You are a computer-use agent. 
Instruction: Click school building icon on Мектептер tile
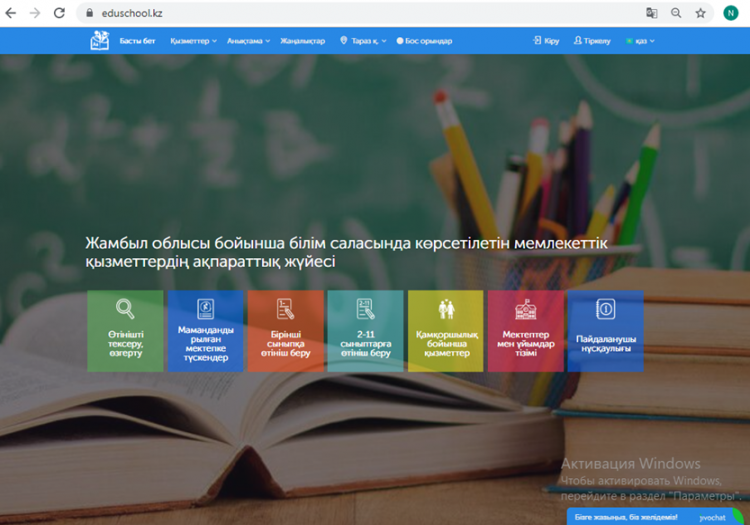(x=526, y=309)
